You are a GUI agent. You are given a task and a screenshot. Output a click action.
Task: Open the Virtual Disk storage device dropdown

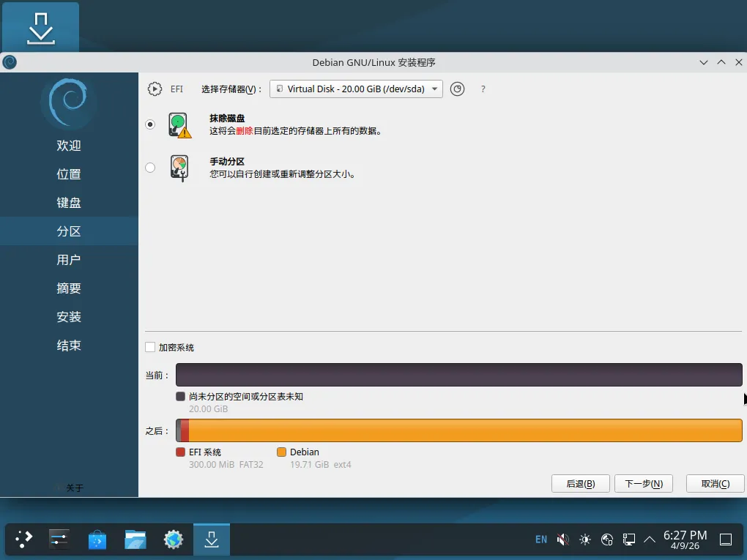(x=356, y=89)
